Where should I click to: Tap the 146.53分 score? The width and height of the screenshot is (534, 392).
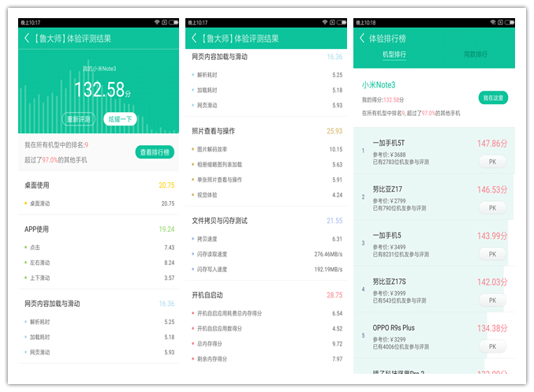(492, 190)
